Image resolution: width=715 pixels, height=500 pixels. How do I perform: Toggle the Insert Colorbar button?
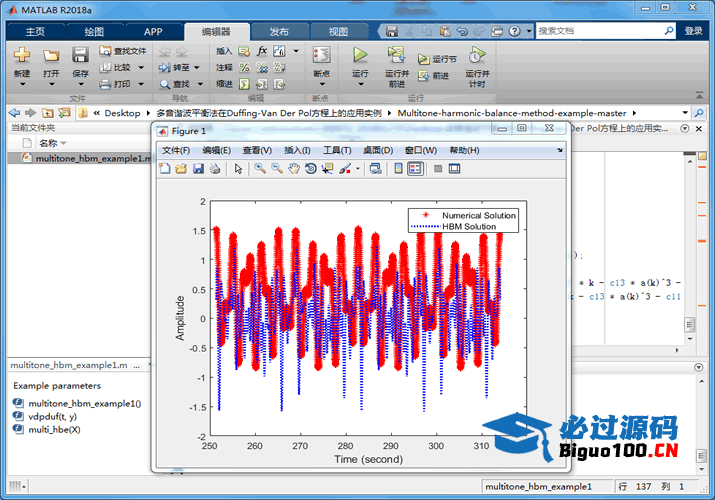[398, 169]
